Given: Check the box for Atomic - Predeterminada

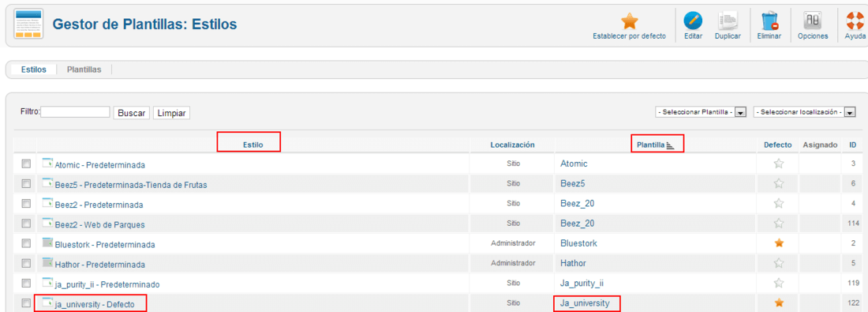Looking at the screenshot, I should [25, 164].
